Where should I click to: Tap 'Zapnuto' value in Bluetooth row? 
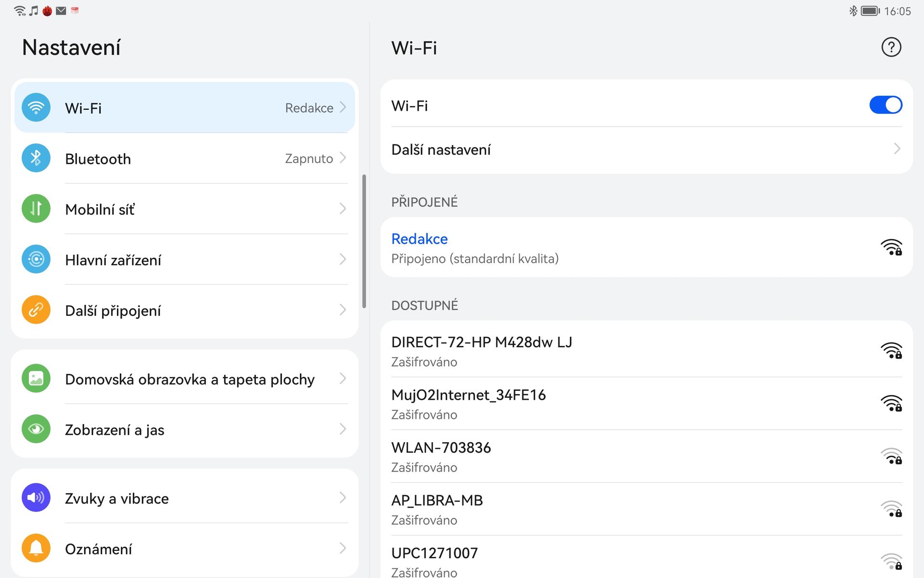tap(309, 158)
